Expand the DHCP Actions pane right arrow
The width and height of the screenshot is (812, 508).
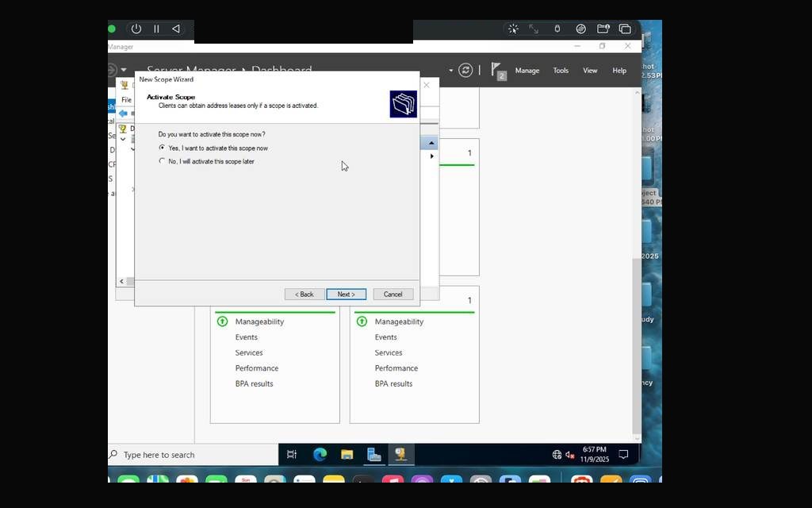432,156
